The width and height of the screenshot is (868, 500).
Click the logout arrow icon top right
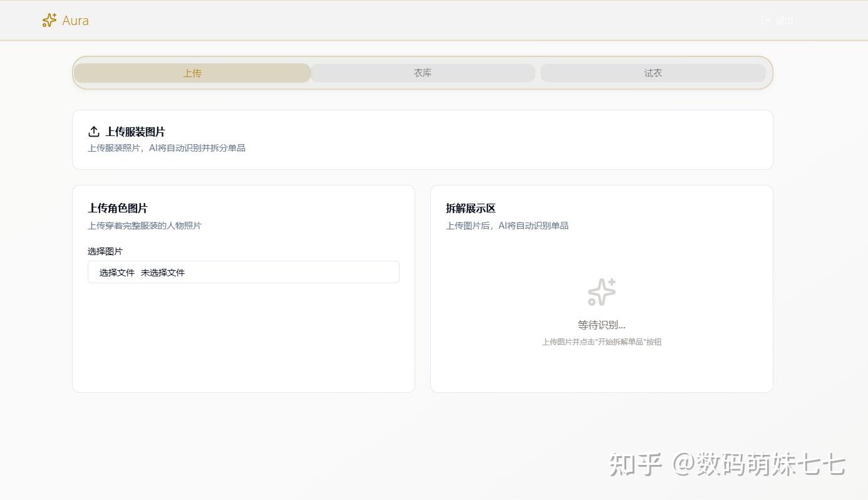point(765,19)
